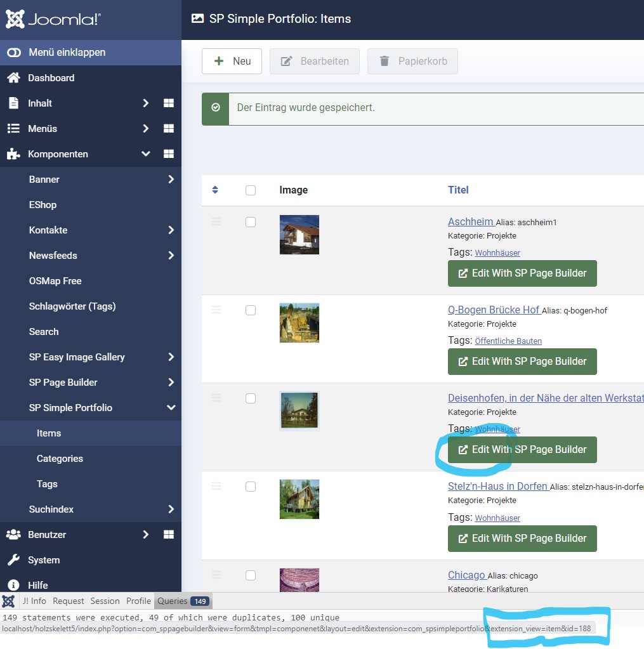Viewport: 644px width, 649px height.
Task: Click the Neu button
Action: point(232,62)
